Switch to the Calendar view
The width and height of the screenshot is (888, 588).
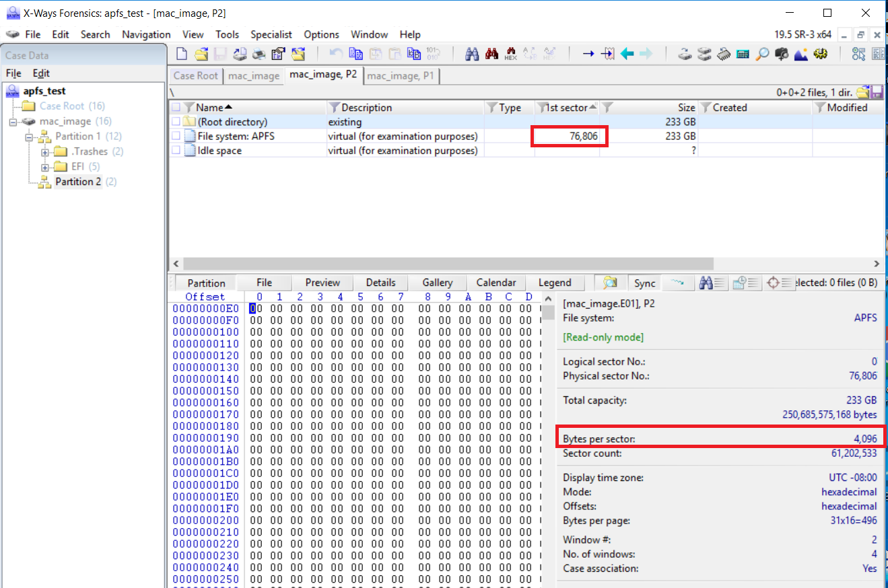[496, 283]
